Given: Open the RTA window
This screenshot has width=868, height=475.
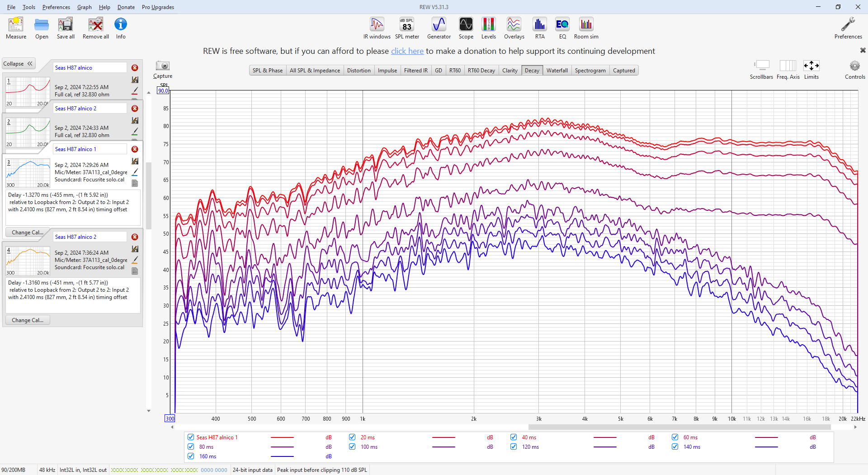Looking at the screenshot, I should [540, 28].
